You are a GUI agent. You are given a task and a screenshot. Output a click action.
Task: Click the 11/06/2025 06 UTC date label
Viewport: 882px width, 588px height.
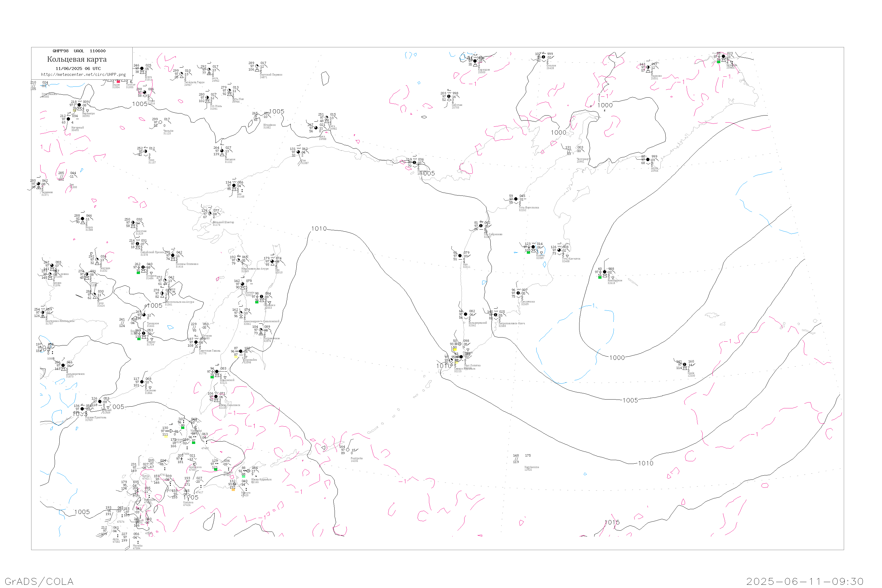pos(78,69)
